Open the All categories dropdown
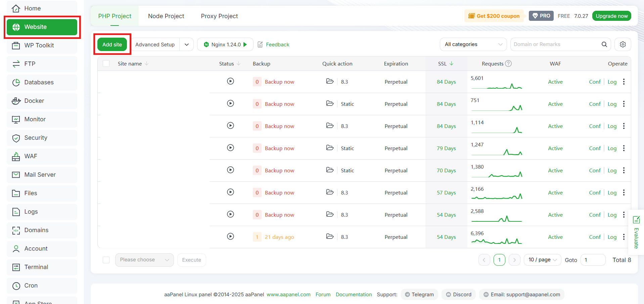 [473, 44]
